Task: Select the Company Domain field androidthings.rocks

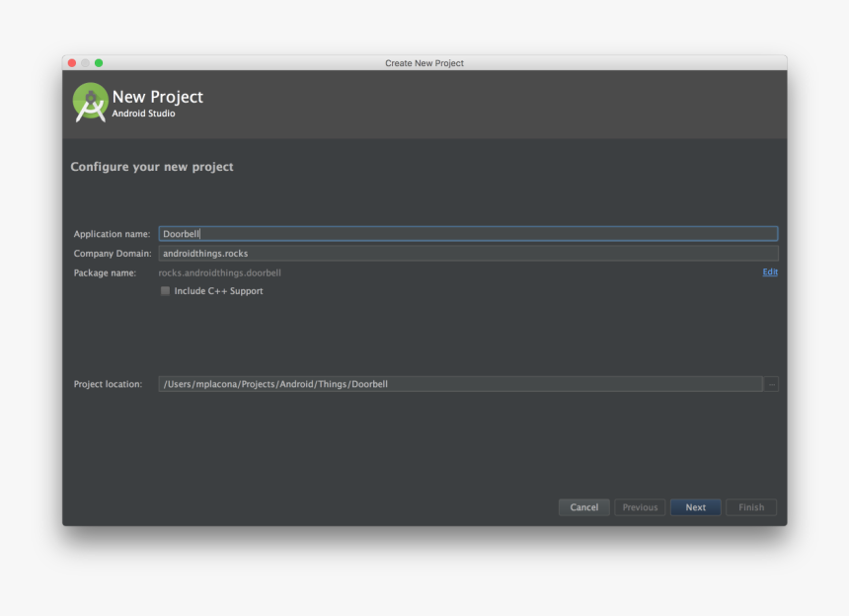Action: [395, 253]
